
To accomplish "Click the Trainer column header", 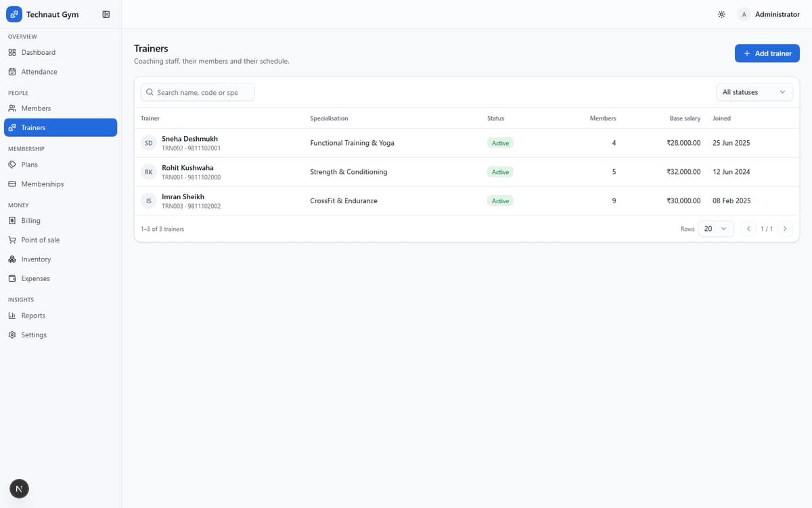I will click(x=150, y=119).
